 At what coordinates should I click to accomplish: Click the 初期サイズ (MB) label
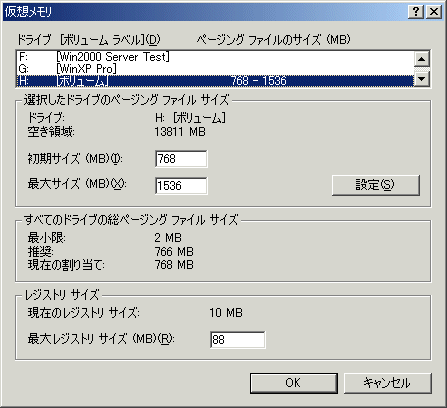[75, 159]
